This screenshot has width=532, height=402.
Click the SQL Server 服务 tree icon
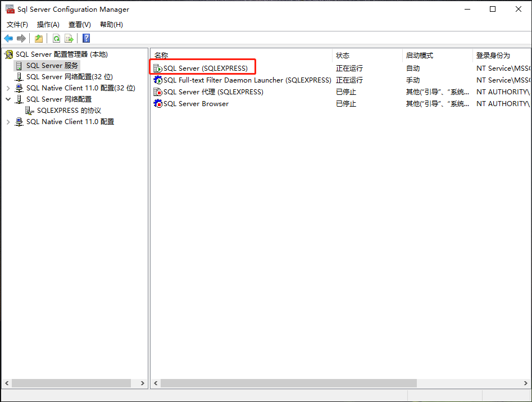(19, 66)
